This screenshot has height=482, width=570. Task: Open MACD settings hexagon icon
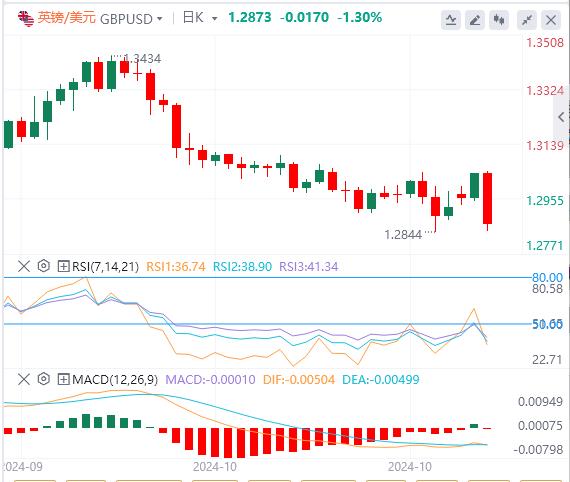[x=44, y=379]
